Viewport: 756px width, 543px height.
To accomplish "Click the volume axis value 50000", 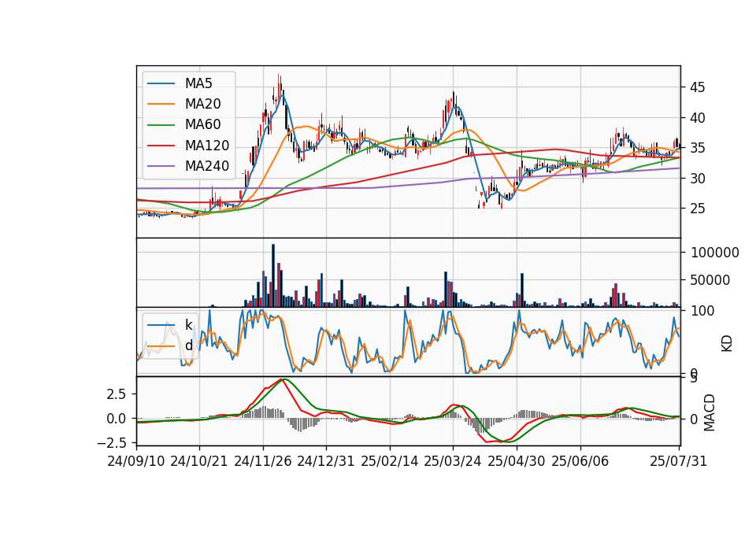I will (x=710, y=280).
